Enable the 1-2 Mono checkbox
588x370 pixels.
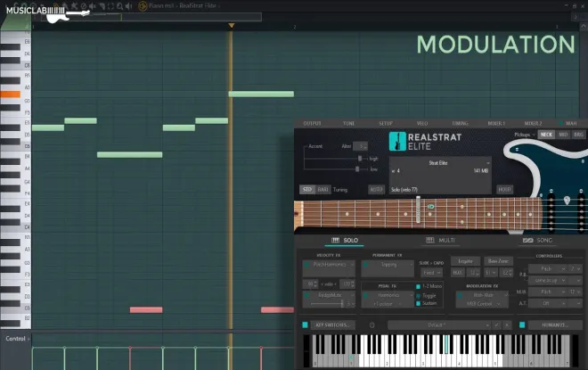[418, 286]
